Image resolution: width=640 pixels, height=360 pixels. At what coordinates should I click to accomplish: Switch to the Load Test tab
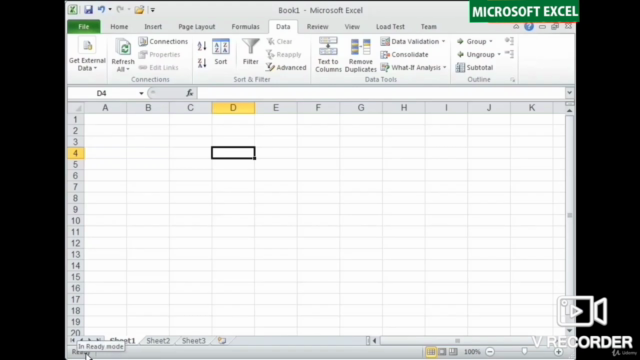390,27
